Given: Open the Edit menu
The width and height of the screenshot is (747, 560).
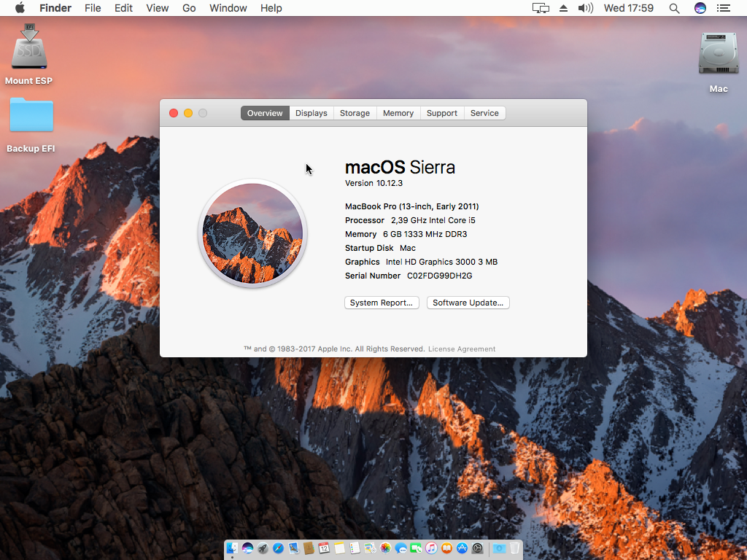Looking at the screenshot, I should pos(123,8).
